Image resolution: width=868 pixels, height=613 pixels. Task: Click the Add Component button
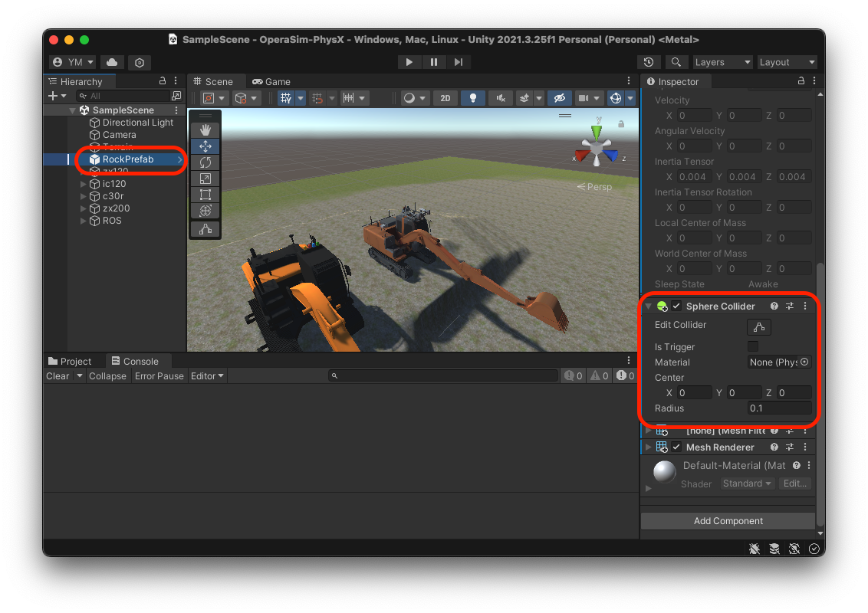pos(728,520)
